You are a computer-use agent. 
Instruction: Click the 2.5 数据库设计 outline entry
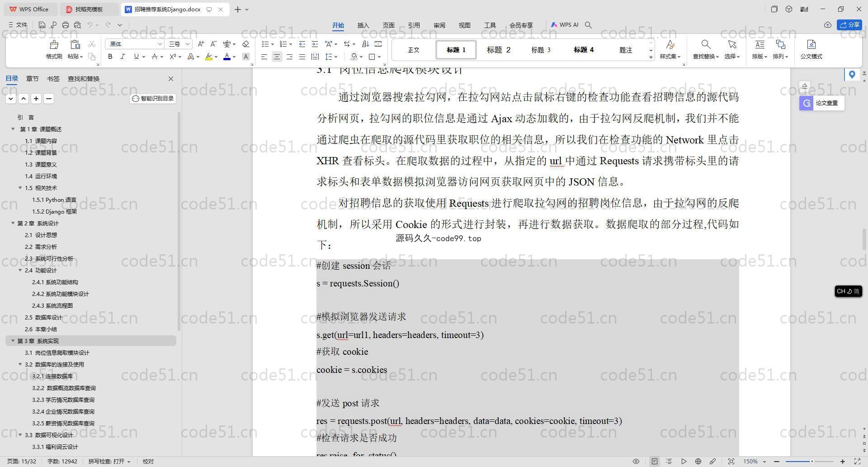pos(43,317)
